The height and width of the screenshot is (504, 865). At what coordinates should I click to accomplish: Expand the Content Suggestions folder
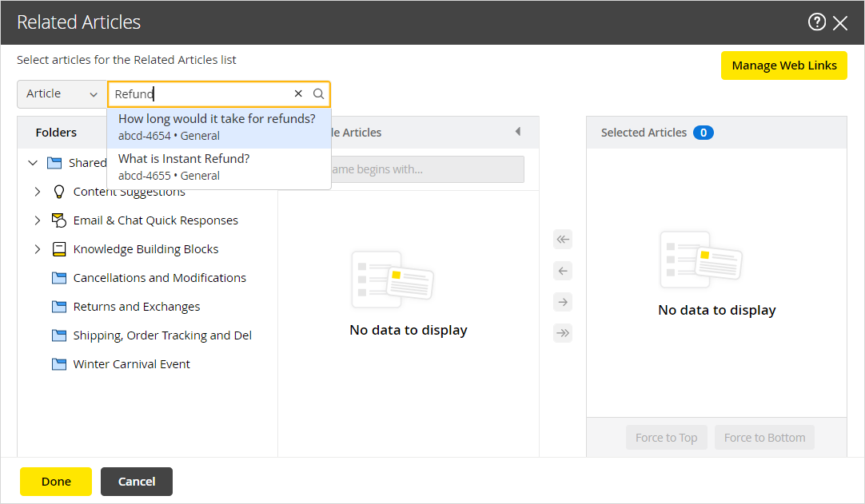(38, 192)
